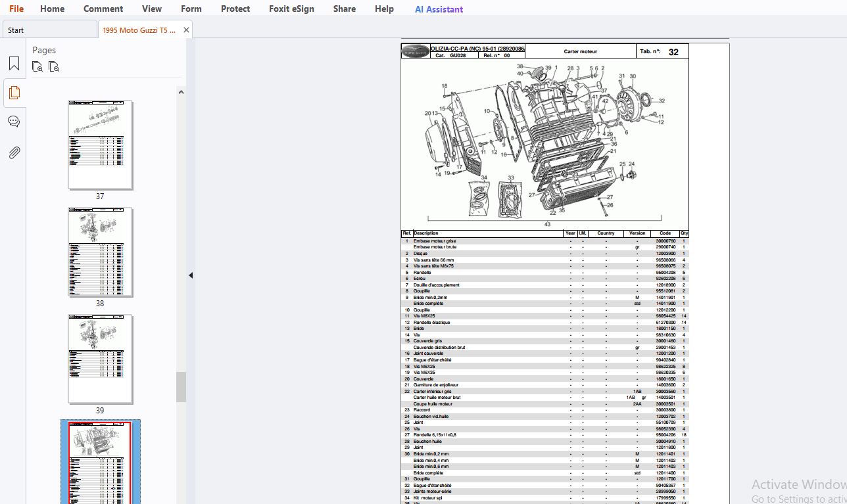Image resolution: width=847 pixels, height=504 pixels.
Task: Switch to the Start document tab
Action: [49, 30]
